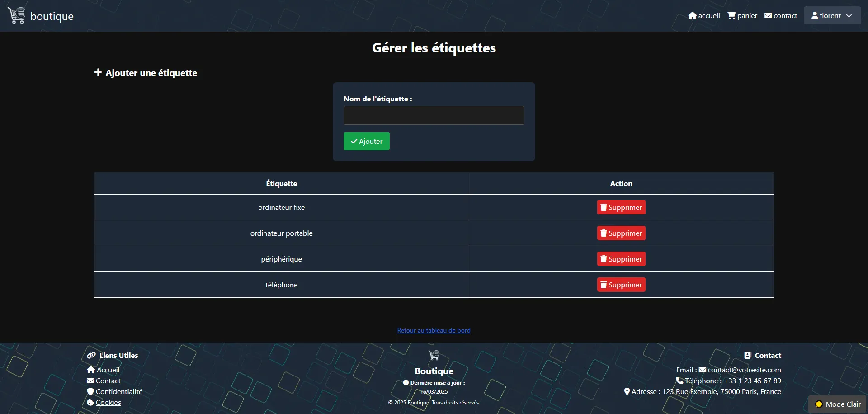The width and height of the screenshot is (868, 414).
Task: Click the house icon beside accueil
Action: click(692, 16)
